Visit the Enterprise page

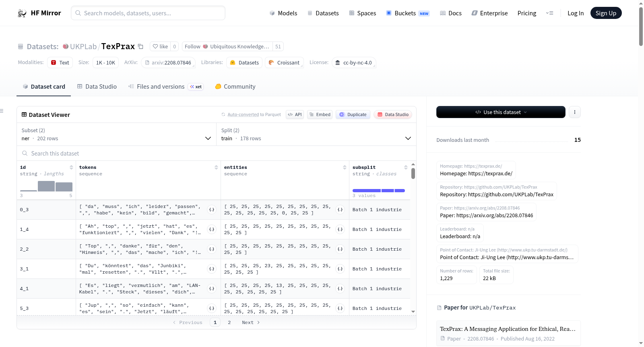click(489, 13)
